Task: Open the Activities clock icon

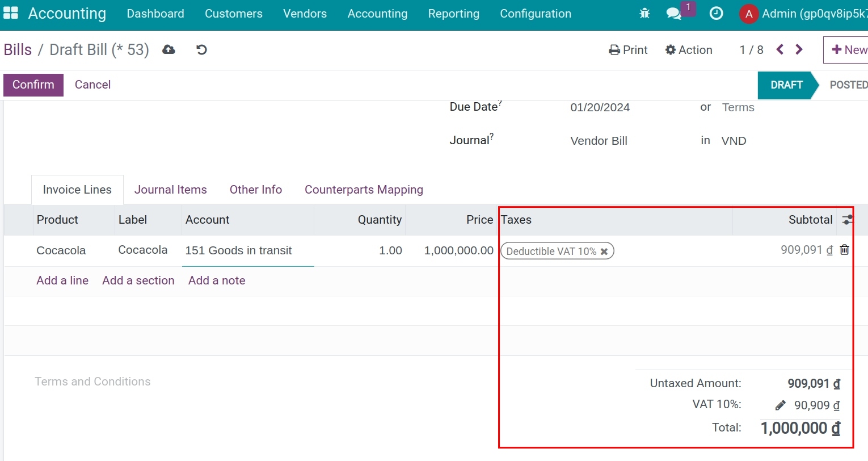Action: [716, 12]
